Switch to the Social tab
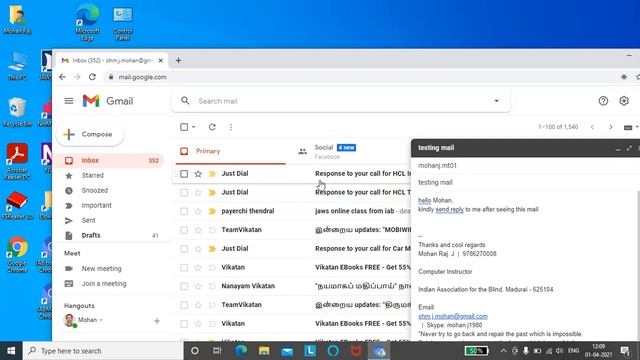640x360 pixels. 349,151
